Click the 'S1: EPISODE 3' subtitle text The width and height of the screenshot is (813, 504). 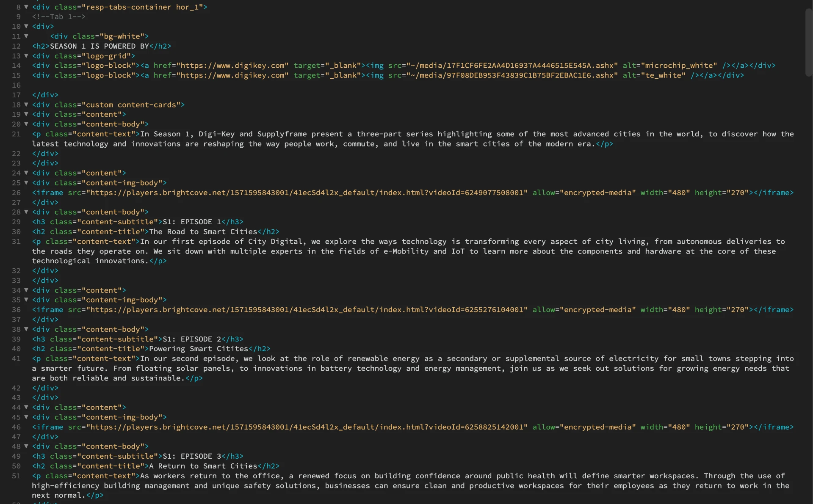click(x=192, y=457)
